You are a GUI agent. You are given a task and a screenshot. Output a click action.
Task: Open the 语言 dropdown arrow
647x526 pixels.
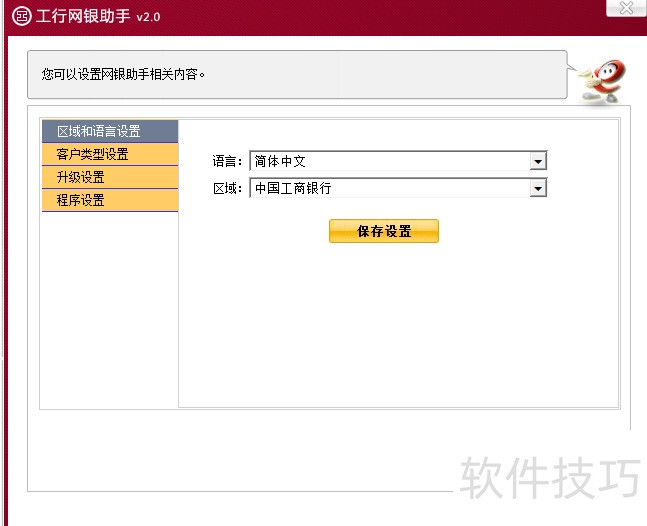tap(538, 161)
